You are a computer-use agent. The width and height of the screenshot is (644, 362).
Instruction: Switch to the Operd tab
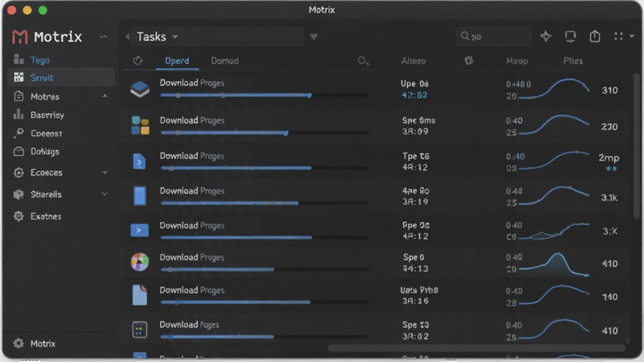tap(177, 61)
